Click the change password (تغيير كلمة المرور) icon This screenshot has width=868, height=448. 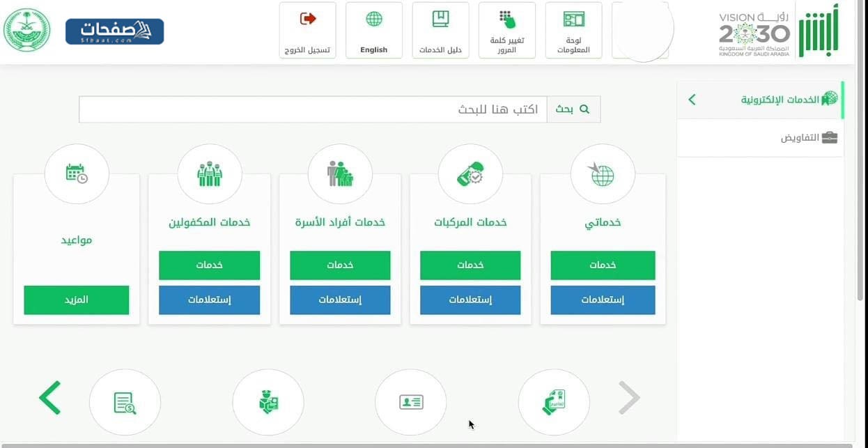coord(506,20)
